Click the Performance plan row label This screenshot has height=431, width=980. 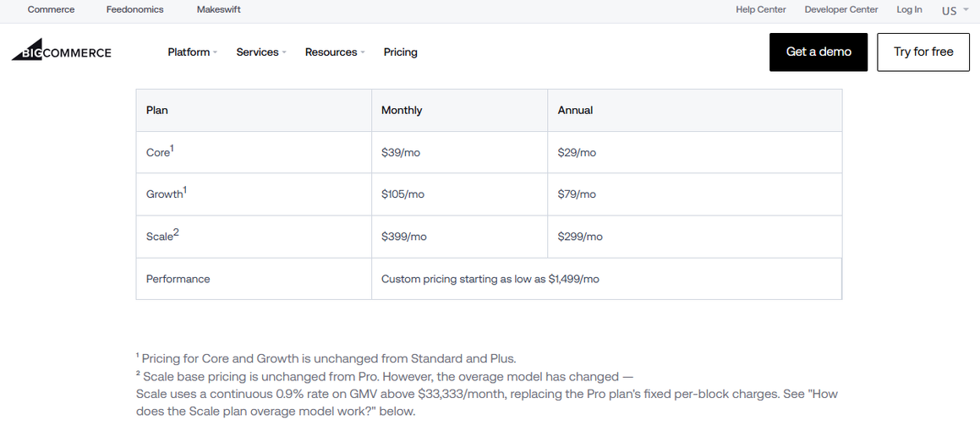[178, 279]
